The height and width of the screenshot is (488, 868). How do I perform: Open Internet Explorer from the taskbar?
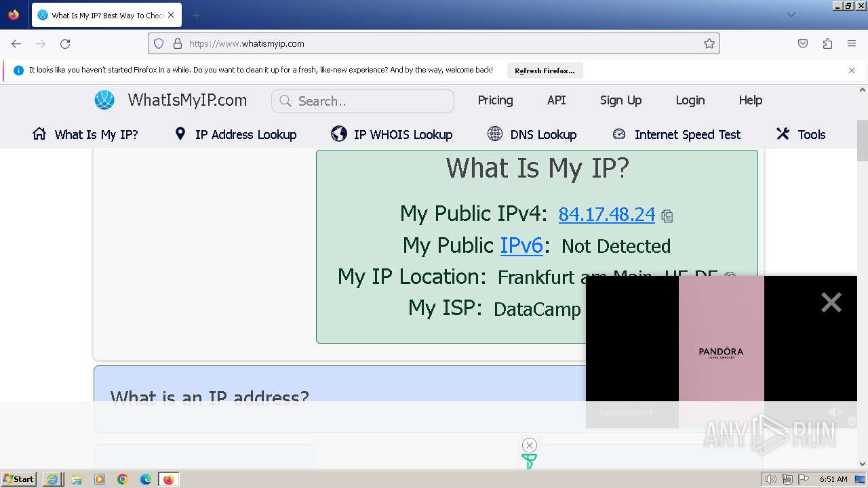[53, 479]
